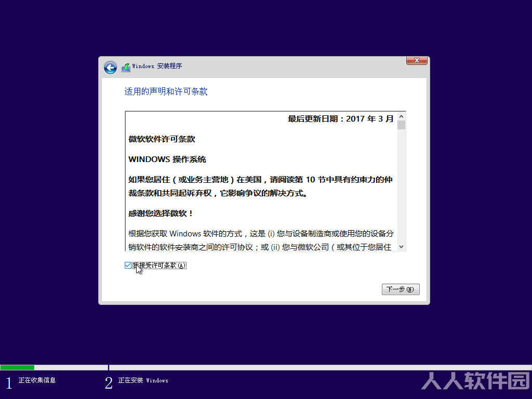The width and height of the screenshot is (532, 399).
Task: Click the Windows 安装程序 title text
Action: (157, 66)
